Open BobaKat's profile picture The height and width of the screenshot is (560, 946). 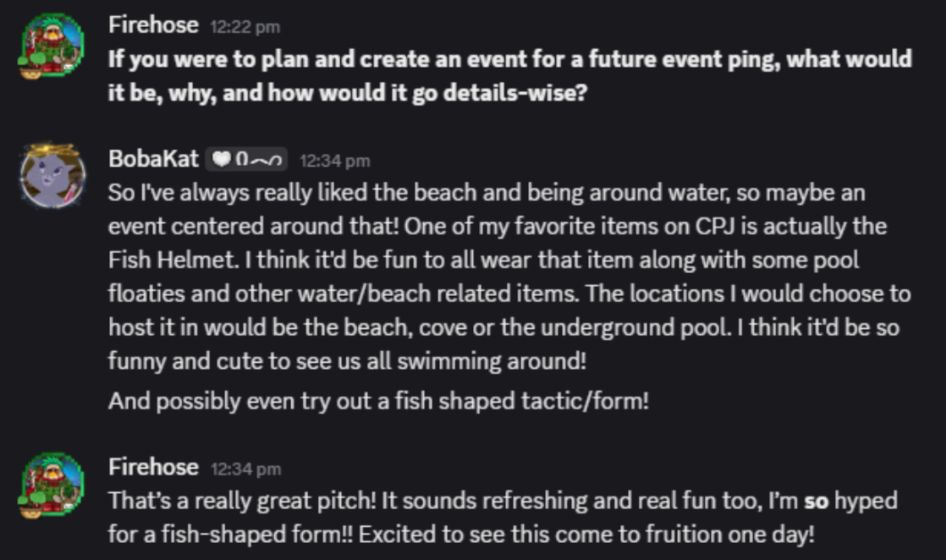[52, 177]
